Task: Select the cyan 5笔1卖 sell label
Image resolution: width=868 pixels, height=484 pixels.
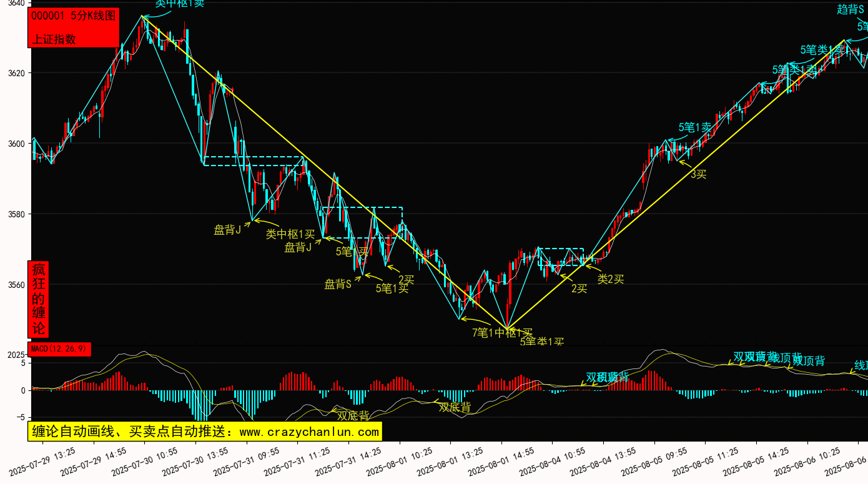Action: (x=695, y=127)
